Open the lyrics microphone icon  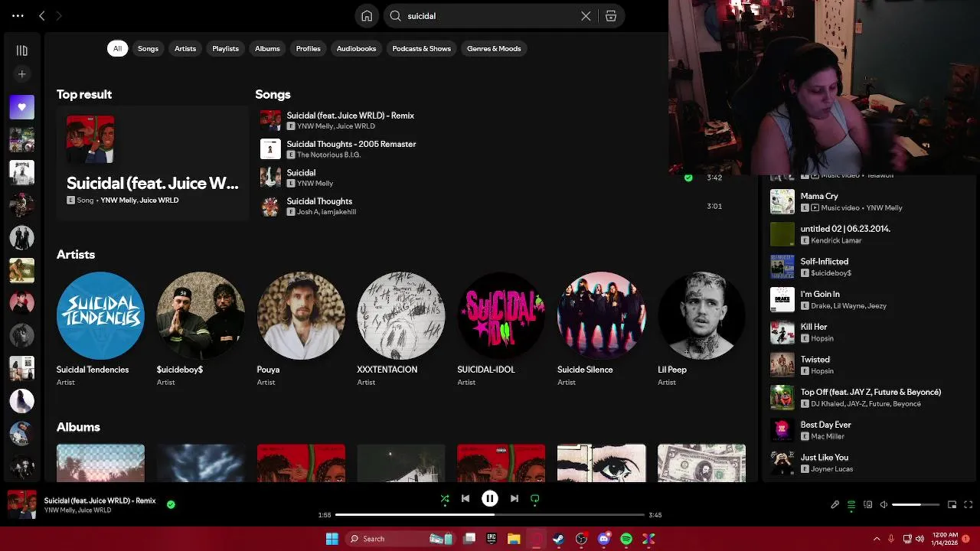pos(835,504)
